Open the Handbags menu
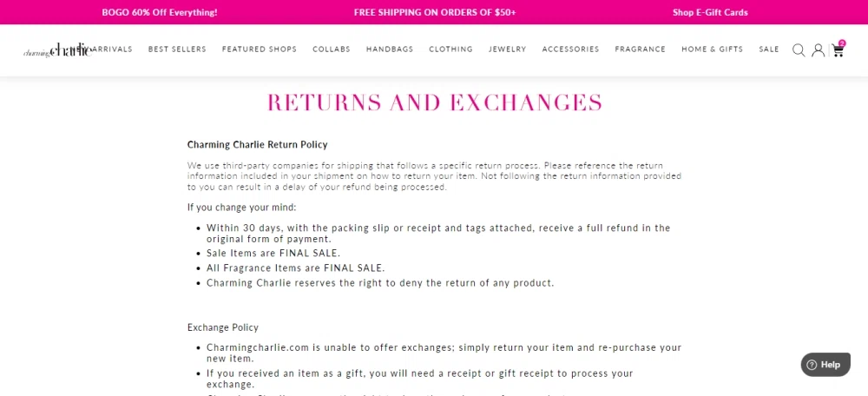The height and width of the screenshot is (396, 868). pyautogui.click(x=390, y=49)
